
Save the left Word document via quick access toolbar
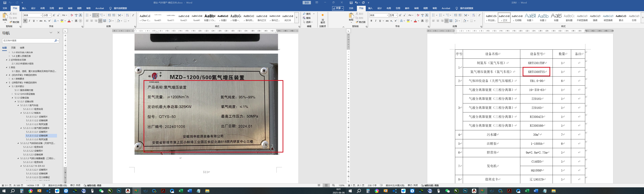(x=5, y=3)
